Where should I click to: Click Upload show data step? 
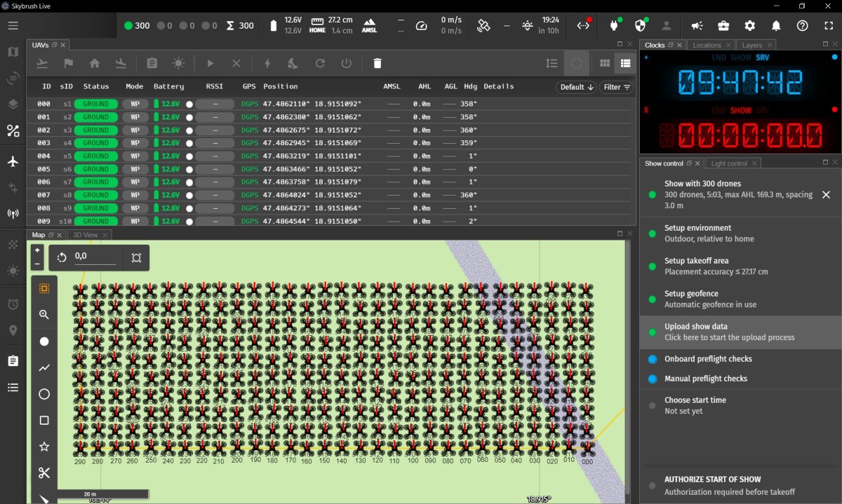730,332
